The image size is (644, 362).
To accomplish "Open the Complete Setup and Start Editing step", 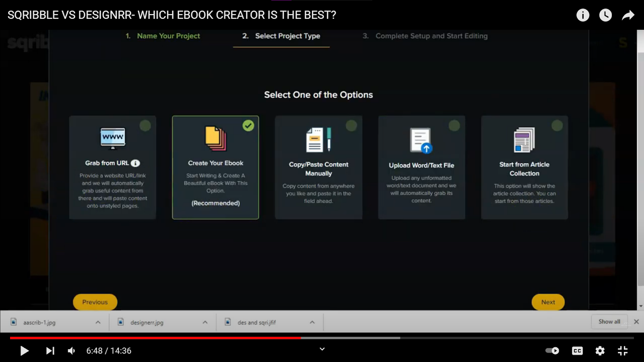I will click(x=425, y=36).
